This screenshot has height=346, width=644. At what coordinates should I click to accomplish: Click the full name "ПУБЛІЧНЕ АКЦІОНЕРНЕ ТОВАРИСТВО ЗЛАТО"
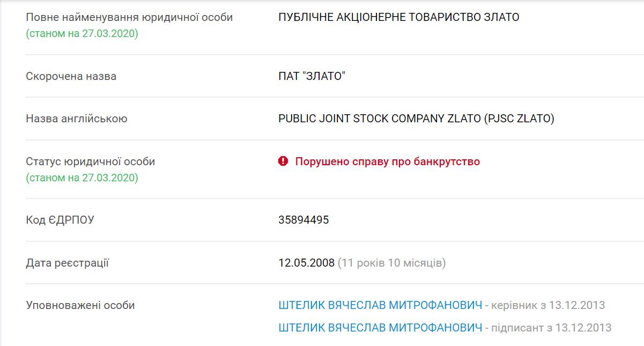click(x=398, y=17)
